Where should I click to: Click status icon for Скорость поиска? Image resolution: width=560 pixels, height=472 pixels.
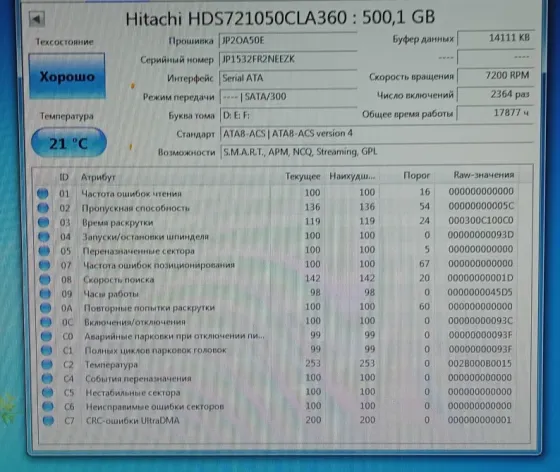pos(45,279)
